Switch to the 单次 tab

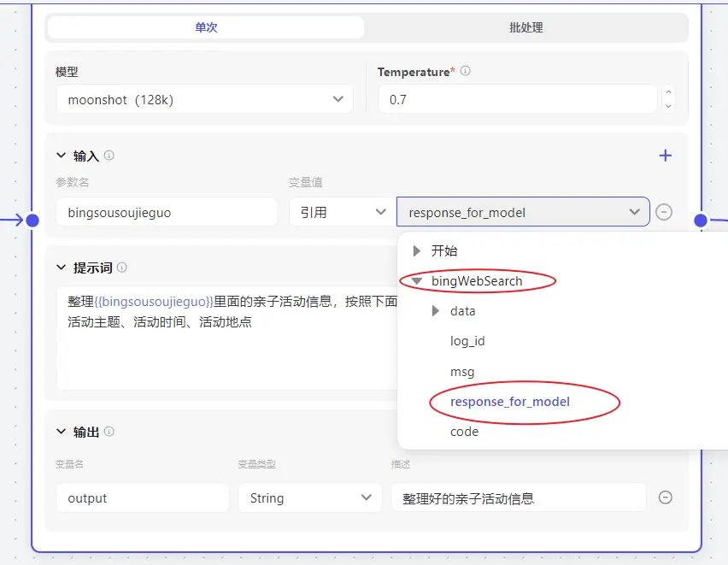pos(206,27)
